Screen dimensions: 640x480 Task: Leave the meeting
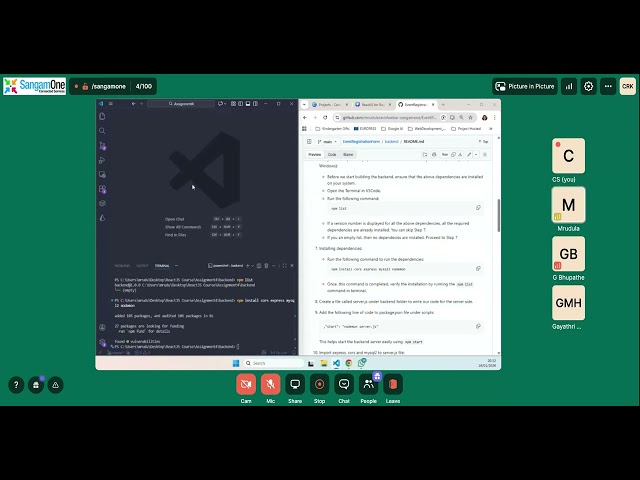click(393, 384)
